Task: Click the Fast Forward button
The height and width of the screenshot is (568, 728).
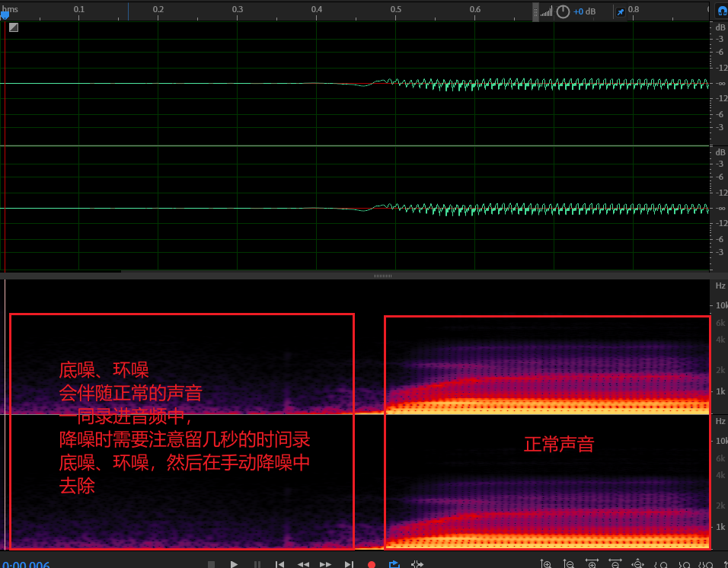Action: tap(325, 564)
